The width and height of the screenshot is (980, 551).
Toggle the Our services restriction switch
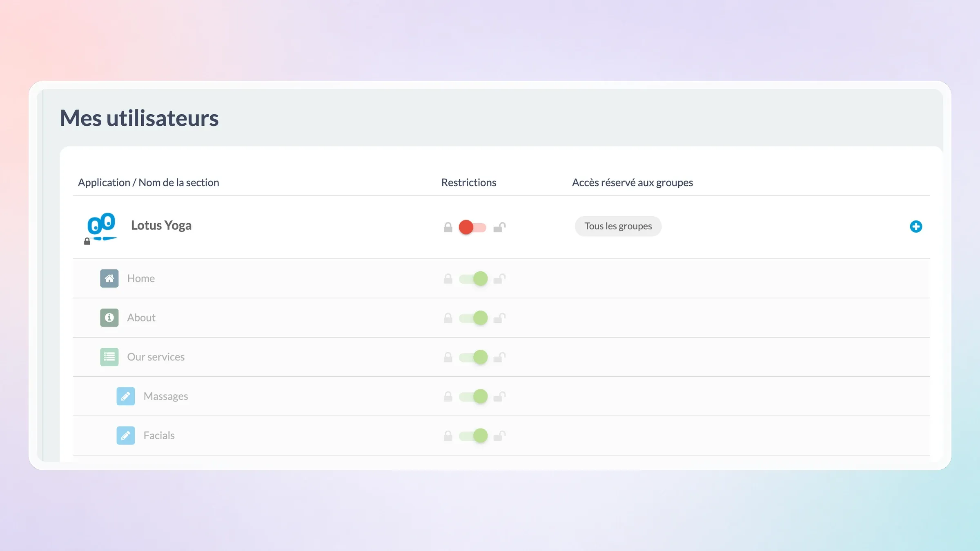point(473,357)
